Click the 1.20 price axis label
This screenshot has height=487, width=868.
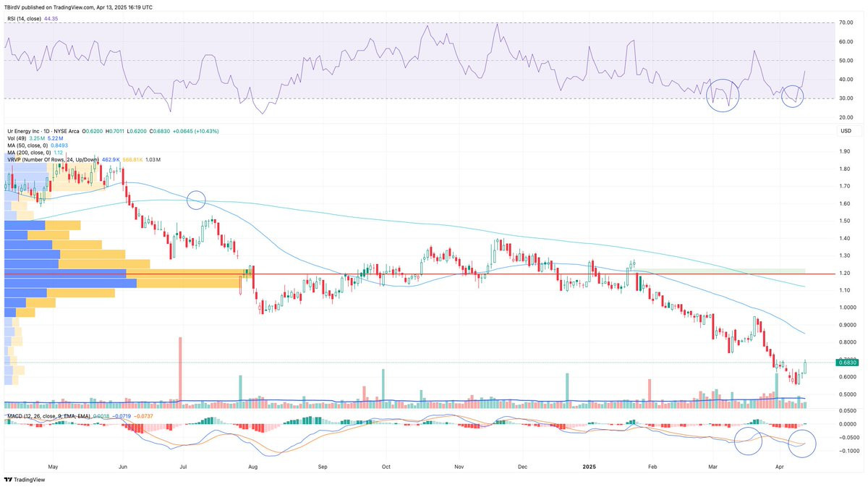(x=844, y=273)
